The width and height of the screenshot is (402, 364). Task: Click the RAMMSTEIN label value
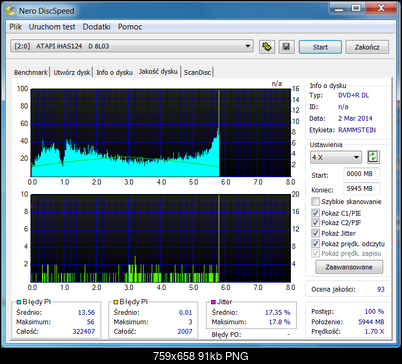(357, 130)
